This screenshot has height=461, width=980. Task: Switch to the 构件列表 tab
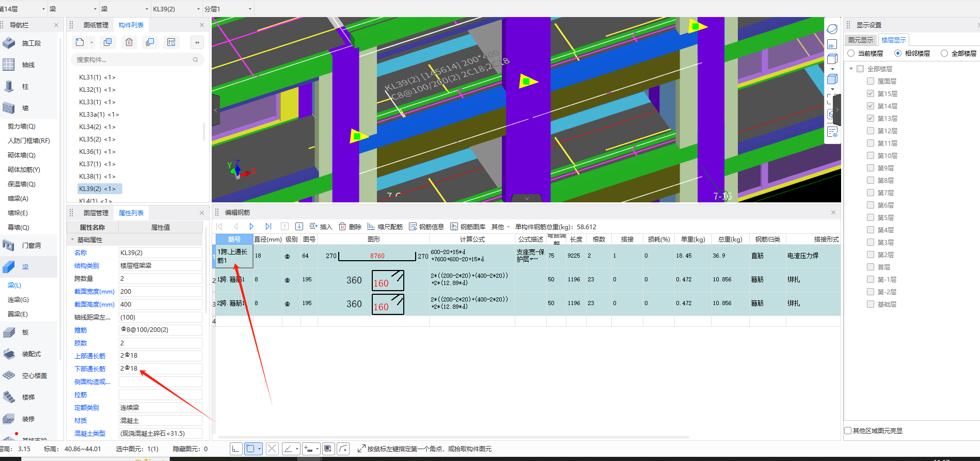click(131, 25)
